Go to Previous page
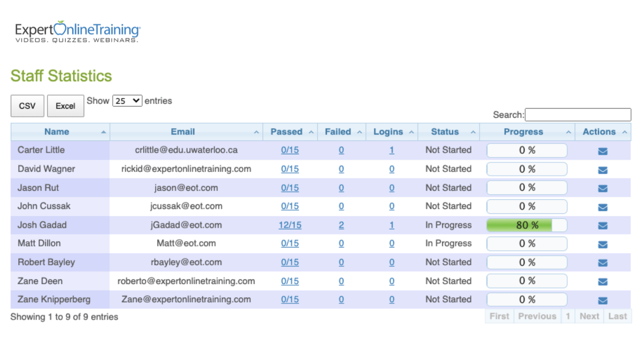Screen dimensions: 644x339 [x=537, y=316]
